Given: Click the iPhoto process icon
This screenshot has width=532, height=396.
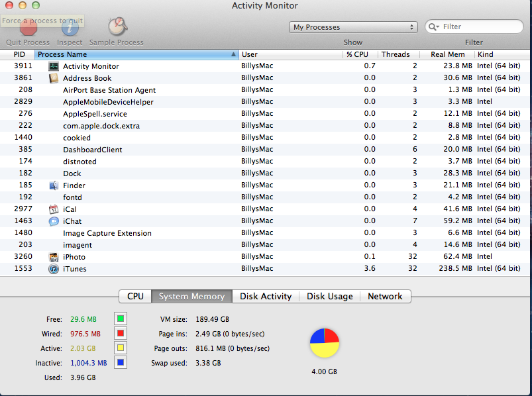Looking at the screenshot, I should coord(54,257).
